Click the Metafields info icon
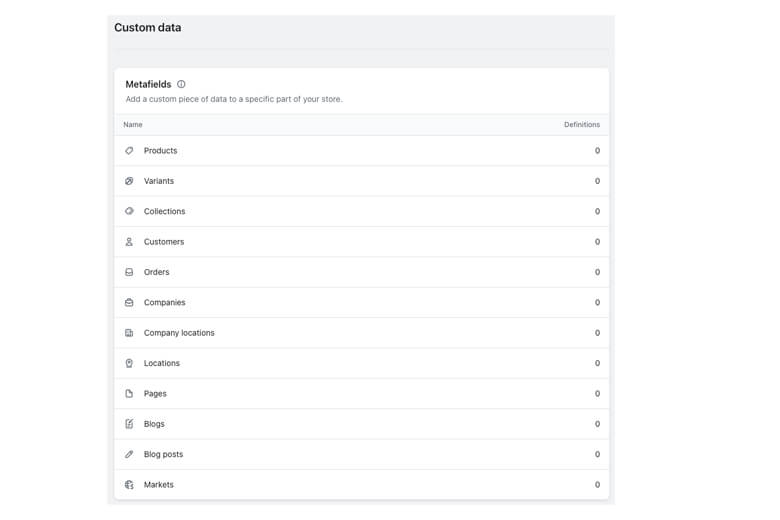Image resolution: width=780 pixels, height=520 pixels. pos(181,84)
